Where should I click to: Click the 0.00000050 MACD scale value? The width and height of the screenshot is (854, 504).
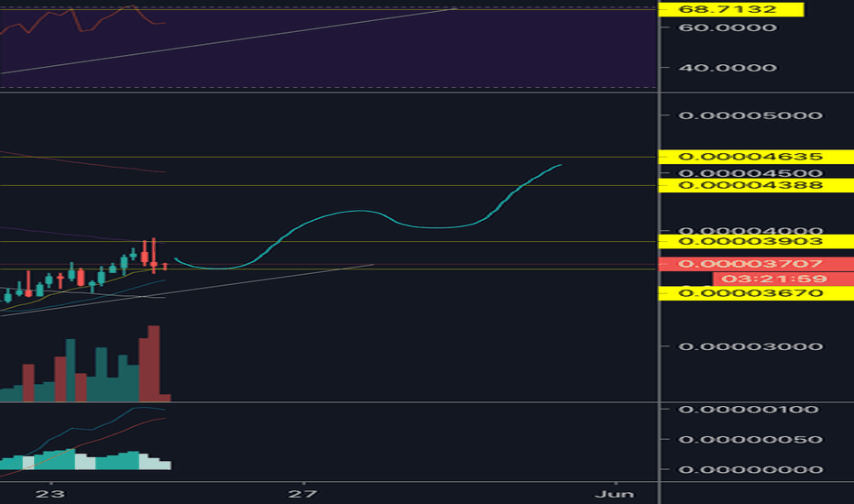tap(750, 440)
